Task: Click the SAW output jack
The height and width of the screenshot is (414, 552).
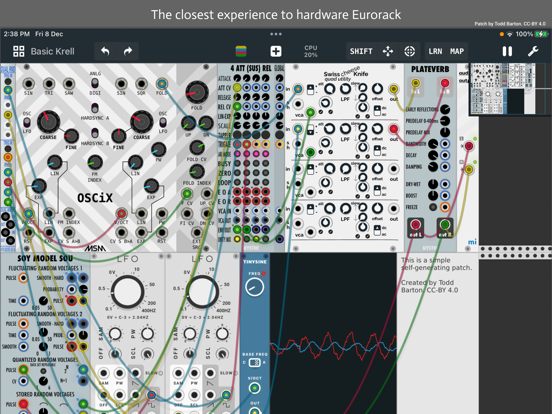Action: [69, 84]
